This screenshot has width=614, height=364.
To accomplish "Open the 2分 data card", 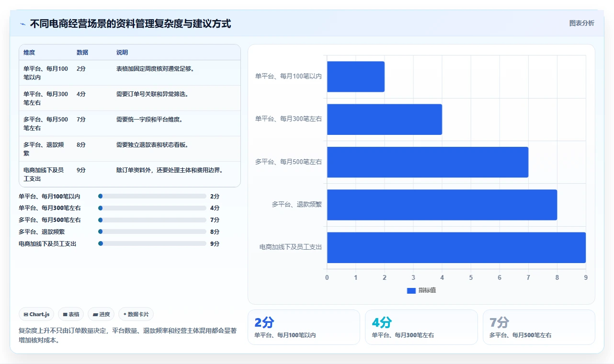I will (x=304, y=327).
